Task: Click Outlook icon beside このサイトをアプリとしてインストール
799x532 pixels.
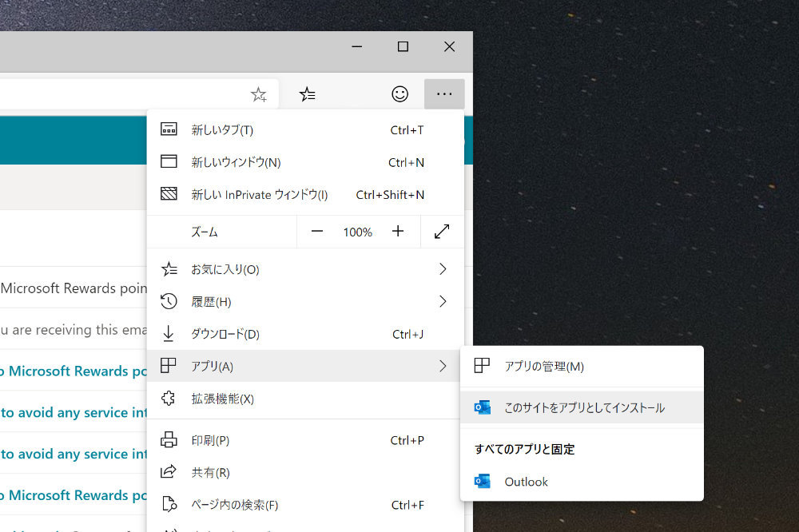Action: pos(482,407)
